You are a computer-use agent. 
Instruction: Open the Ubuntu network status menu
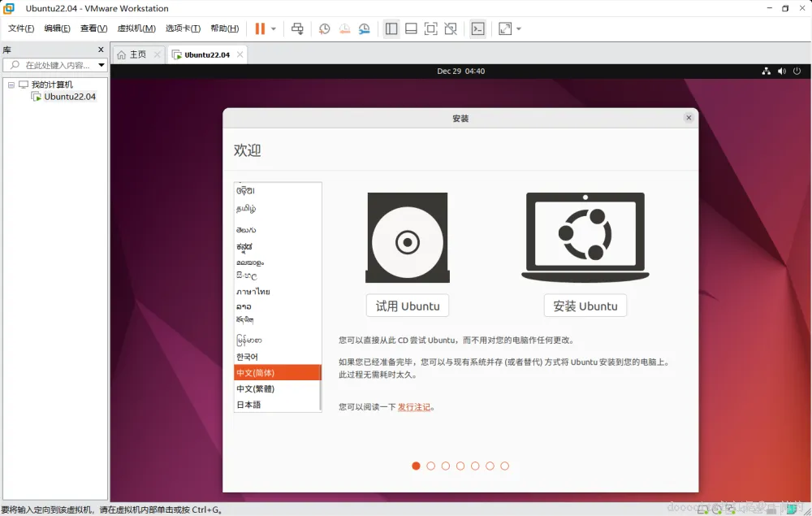point(766,71)
